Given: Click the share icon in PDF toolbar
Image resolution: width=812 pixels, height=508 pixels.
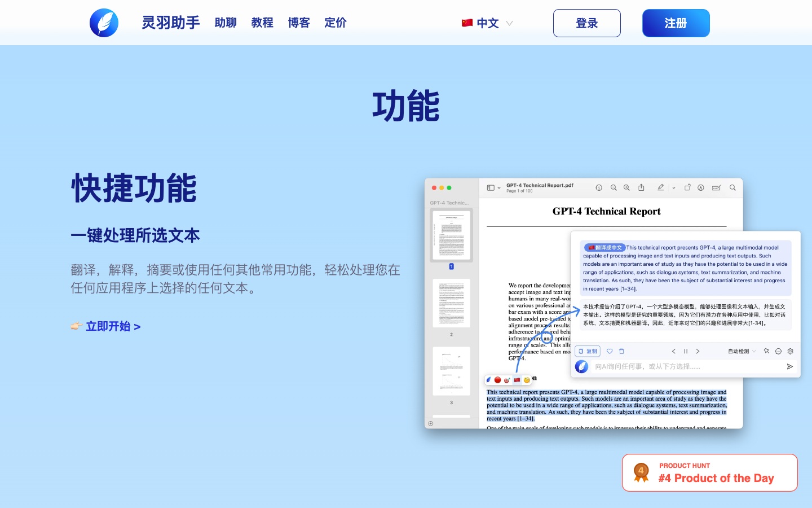Looking at the screenshot, I should point(641,187).
